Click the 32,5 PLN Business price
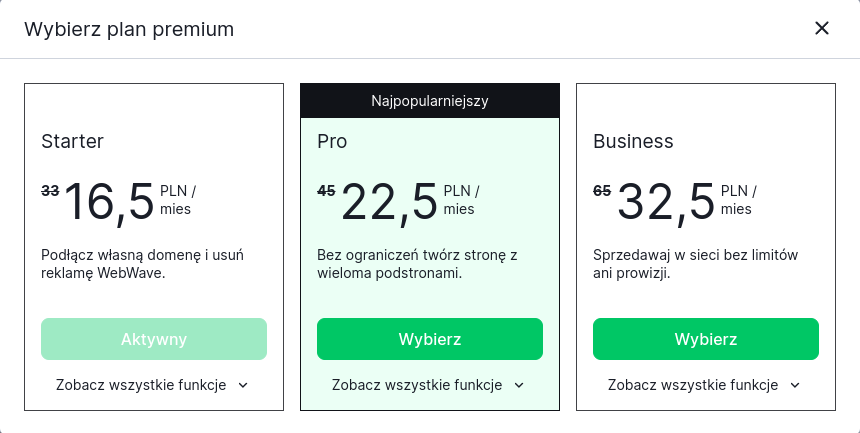This screenshot has height=433, width=860. tap(666, 201)
